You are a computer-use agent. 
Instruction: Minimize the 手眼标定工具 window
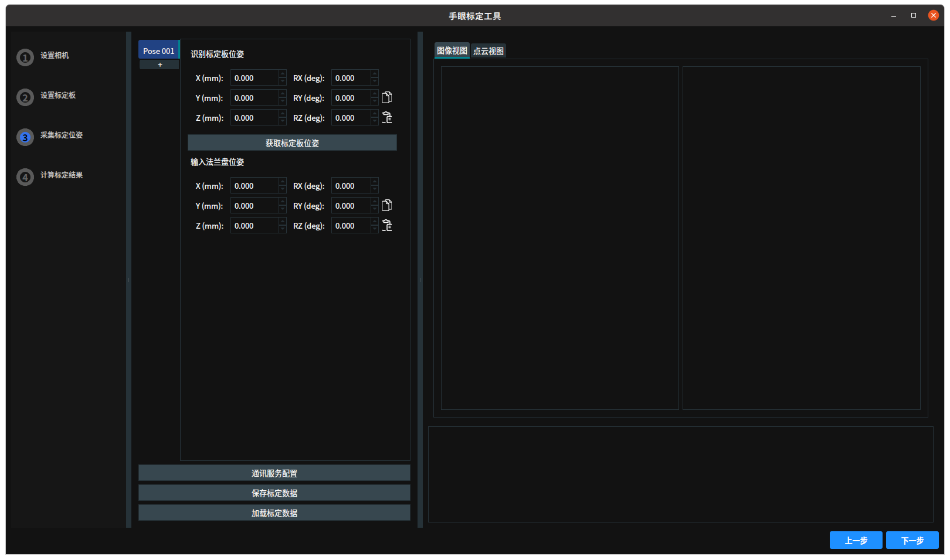894,16
